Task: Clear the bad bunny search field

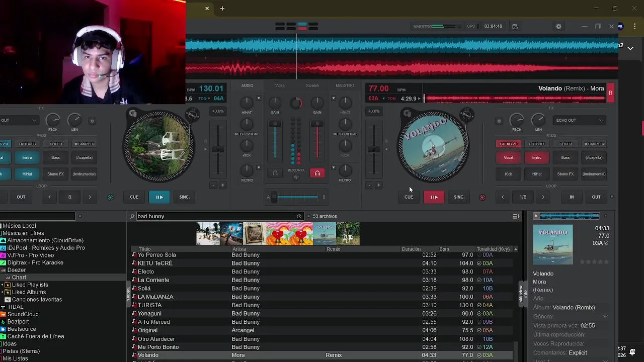Action: [299, 217]
